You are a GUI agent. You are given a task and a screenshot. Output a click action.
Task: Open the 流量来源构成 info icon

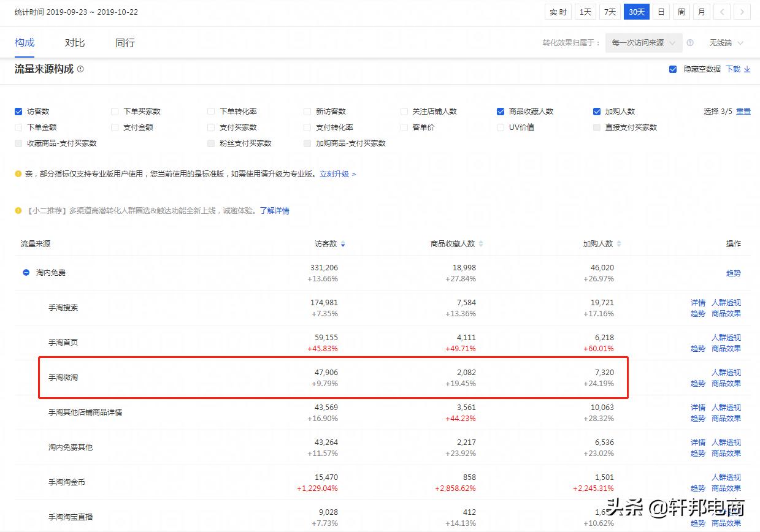click(x=82, y=70)
